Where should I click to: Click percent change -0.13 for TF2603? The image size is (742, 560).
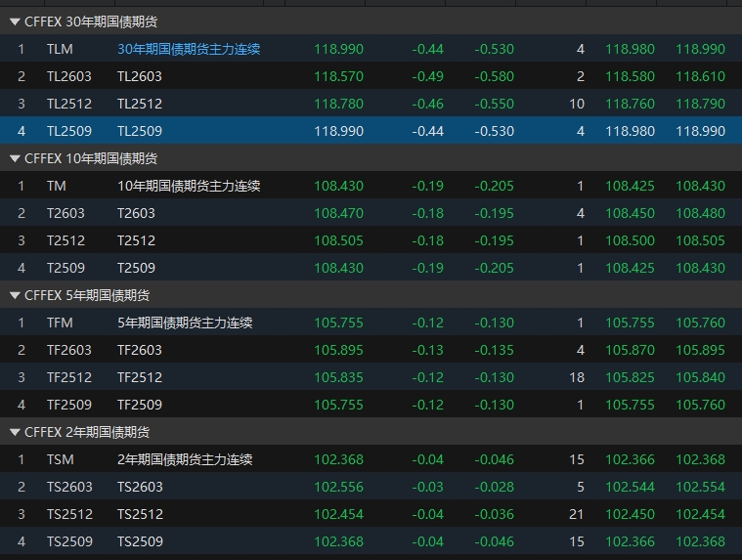(x=428, y=351)
